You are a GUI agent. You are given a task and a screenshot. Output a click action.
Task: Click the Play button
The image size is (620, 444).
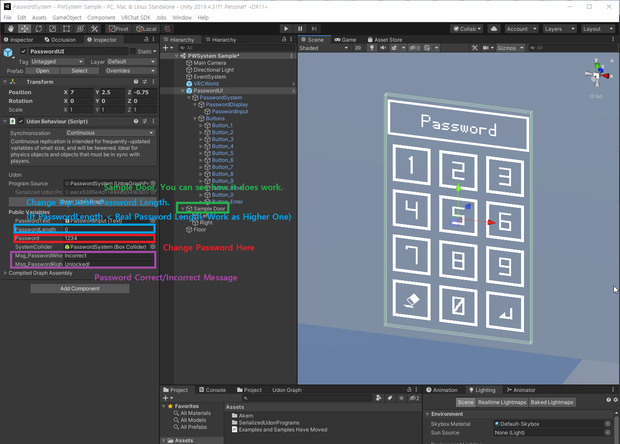(x=286, y=28)
